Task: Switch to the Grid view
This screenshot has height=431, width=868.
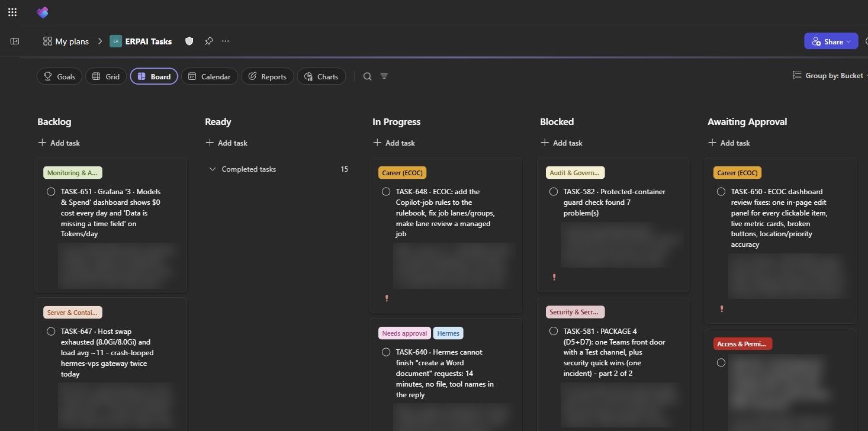Action: 106,76
